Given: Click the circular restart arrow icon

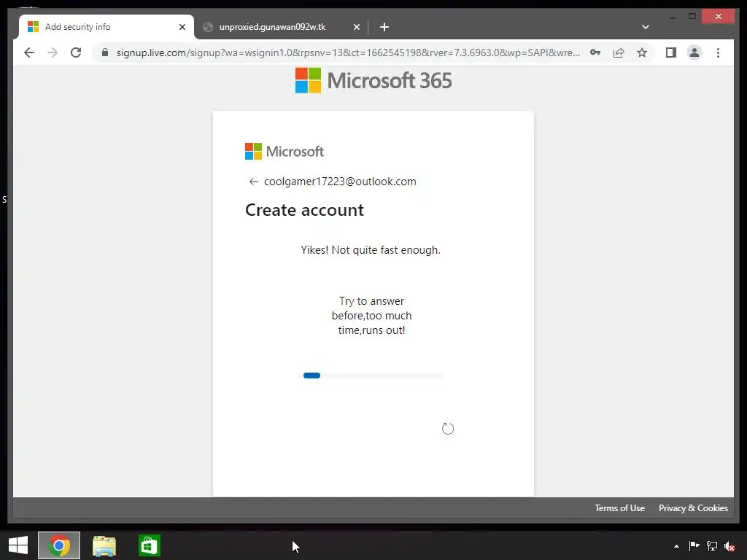Looking at the screenshot, I should 448,429.
